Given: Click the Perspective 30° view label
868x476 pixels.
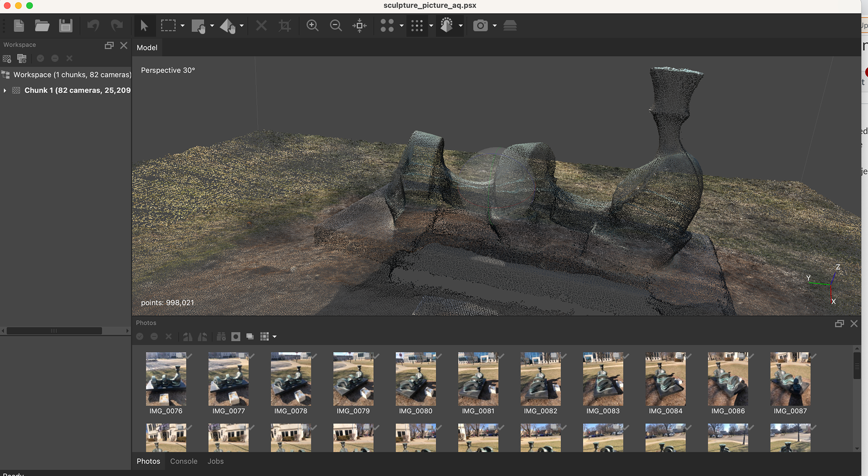Looking at the screenshot, I should [168, 71].
